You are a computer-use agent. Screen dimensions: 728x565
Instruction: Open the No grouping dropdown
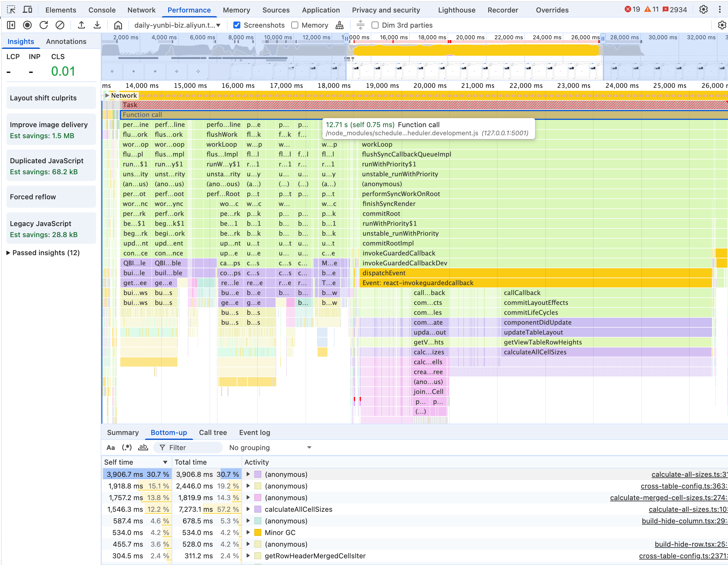point(270,447)
